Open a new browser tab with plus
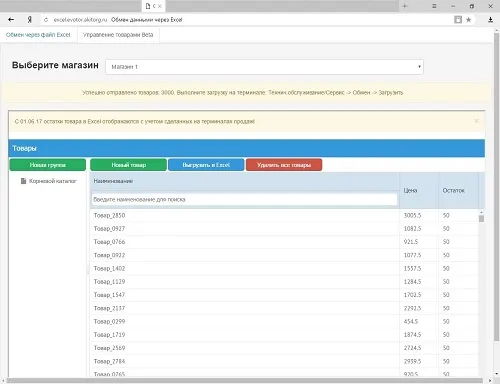The height and width of the screenshot is (384, 500). (405, 6)
